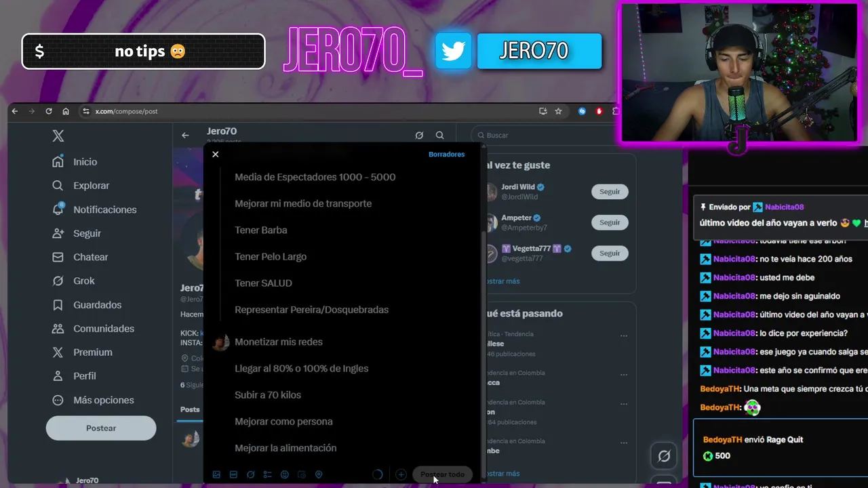
Task: Open Notificaciones in the sidebar
Action: pos(94,209)
